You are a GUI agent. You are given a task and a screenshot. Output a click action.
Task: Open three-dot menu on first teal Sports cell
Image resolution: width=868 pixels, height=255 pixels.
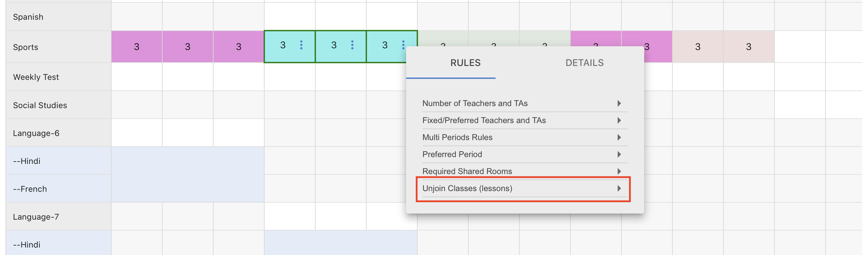(301, 45)
